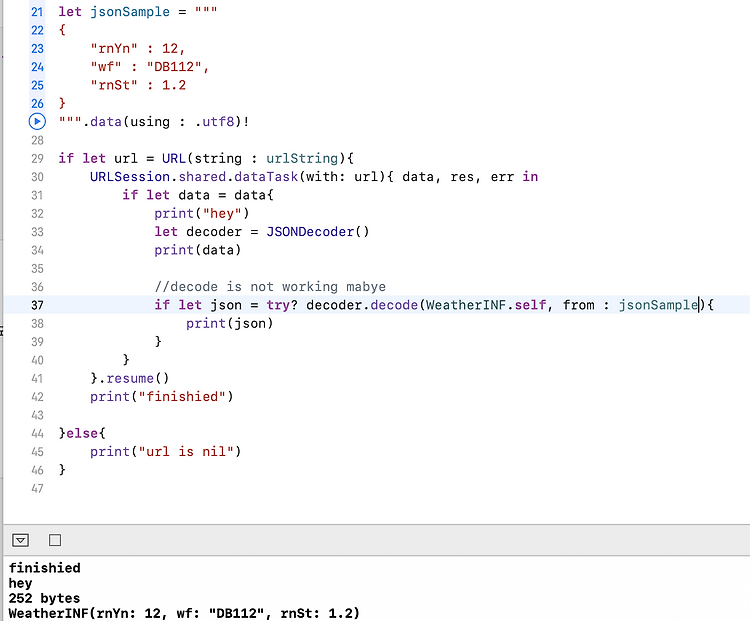Click the WeatherINF console output line

[x=184, y=613]
